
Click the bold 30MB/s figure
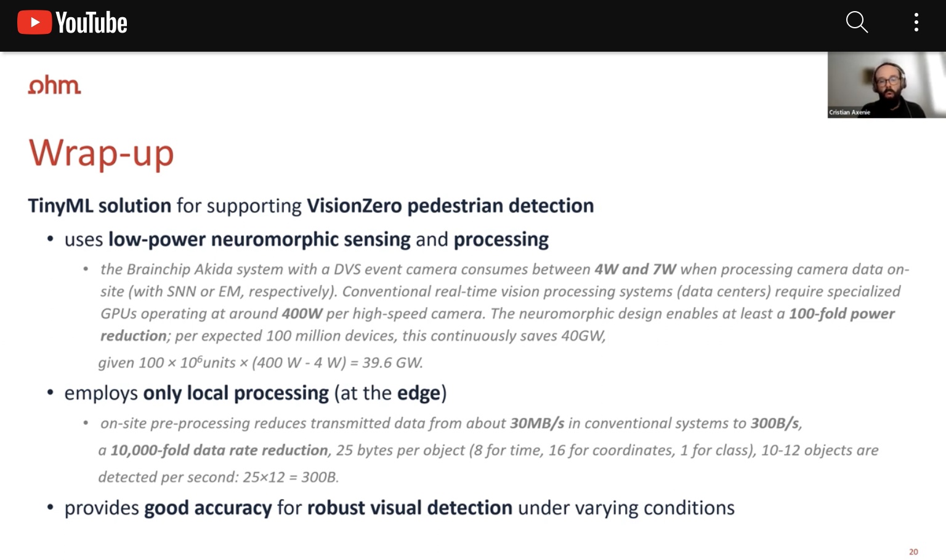pos(537,423)
